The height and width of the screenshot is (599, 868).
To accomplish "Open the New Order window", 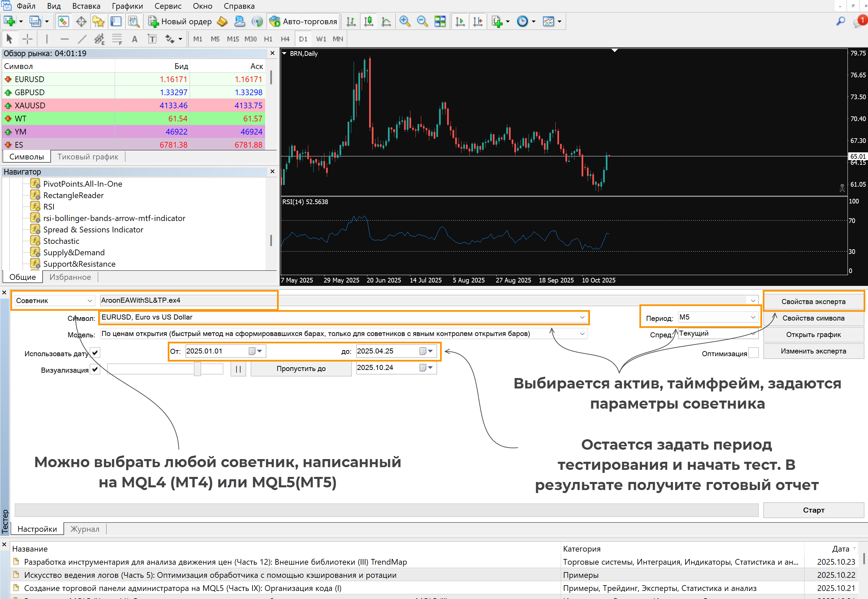I will click(x=181, y=22).
